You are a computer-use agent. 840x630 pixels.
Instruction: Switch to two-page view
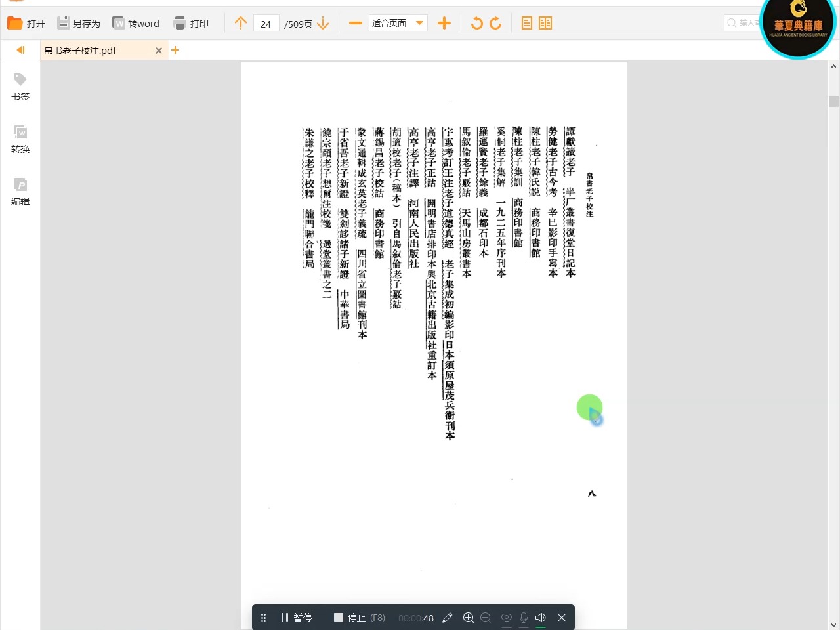(545, 24)
